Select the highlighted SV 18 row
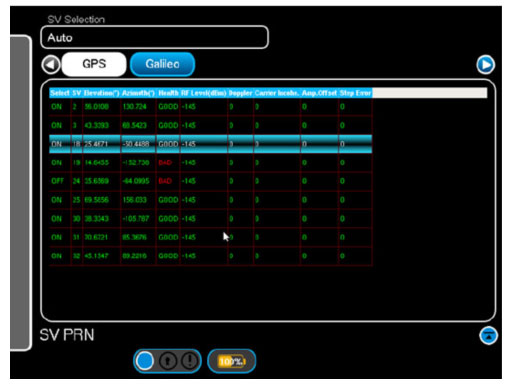 pyautogui.click(x=211, y=144)
